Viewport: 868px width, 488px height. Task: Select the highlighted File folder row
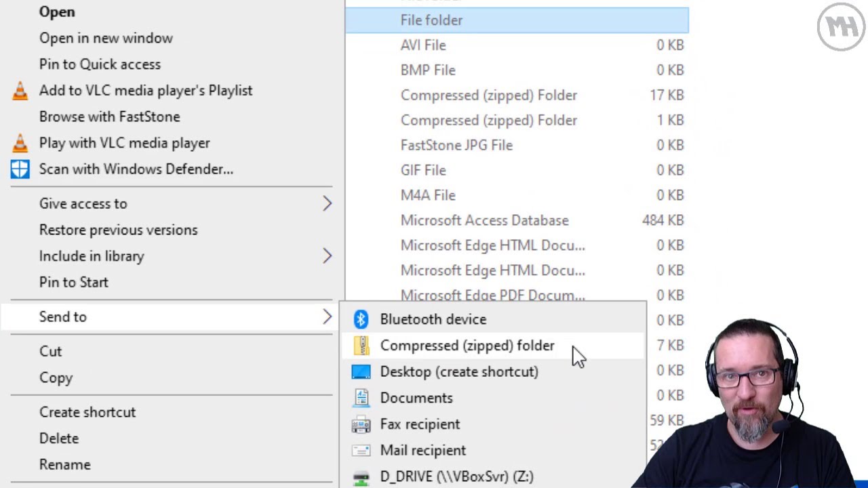tap(517, 20)
